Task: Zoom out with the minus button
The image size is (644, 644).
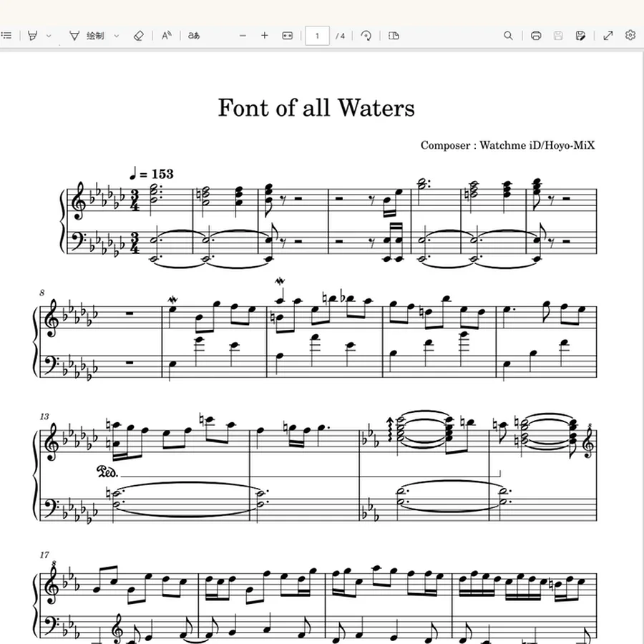Action: pos(243,36)
